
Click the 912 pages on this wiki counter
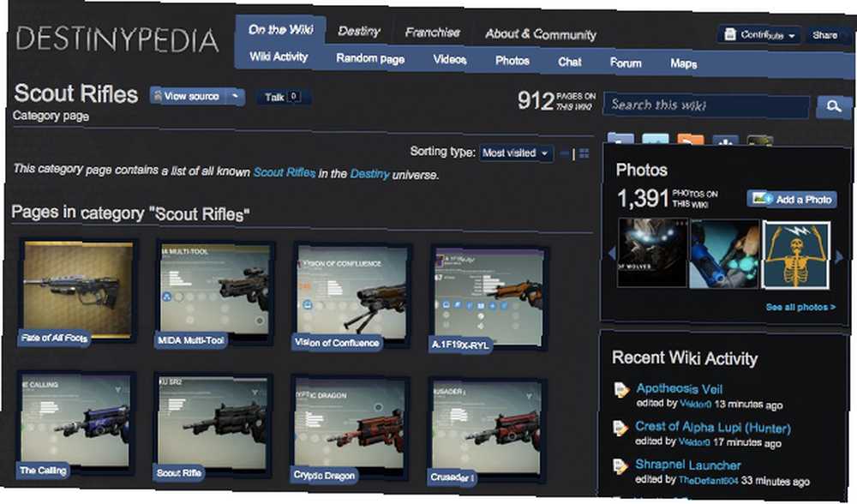(556, 100)
